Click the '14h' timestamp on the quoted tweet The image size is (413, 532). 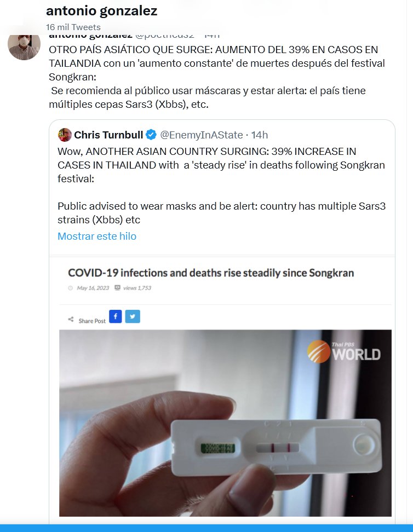[x=259, y=135]
